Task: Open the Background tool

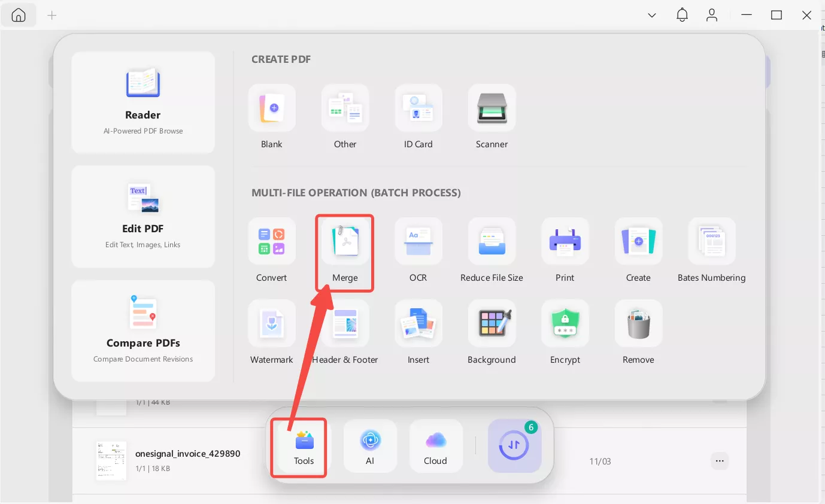Action: pos(492,324)
